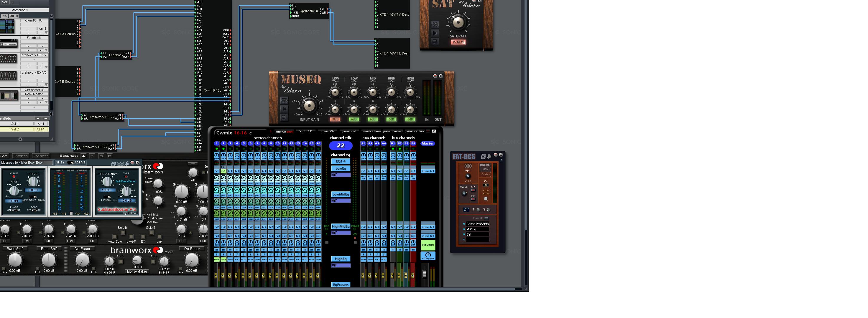This screenshot has height=318, width=868.
Task: Click the Cwm16-16c device thumbnail in sidebar
Action: click(7, 26)
